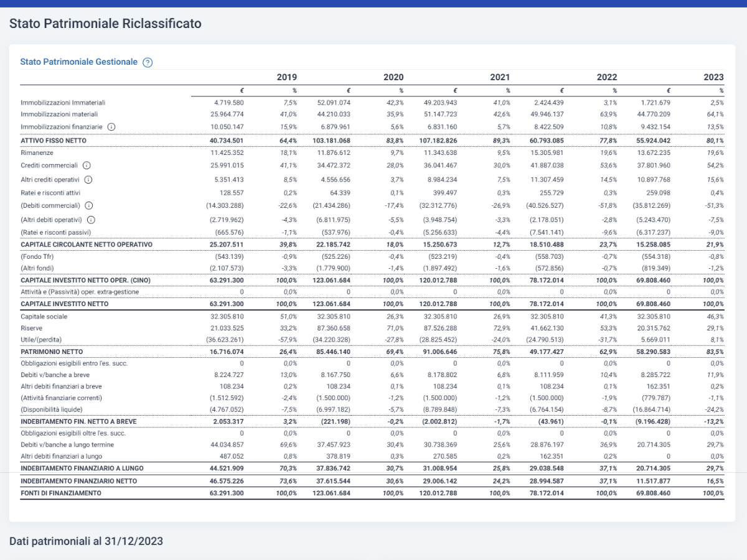747x560 pixels.
Task: Select value 25.991.015 in Crediti commerciali
Action: [x=227, y=166]
